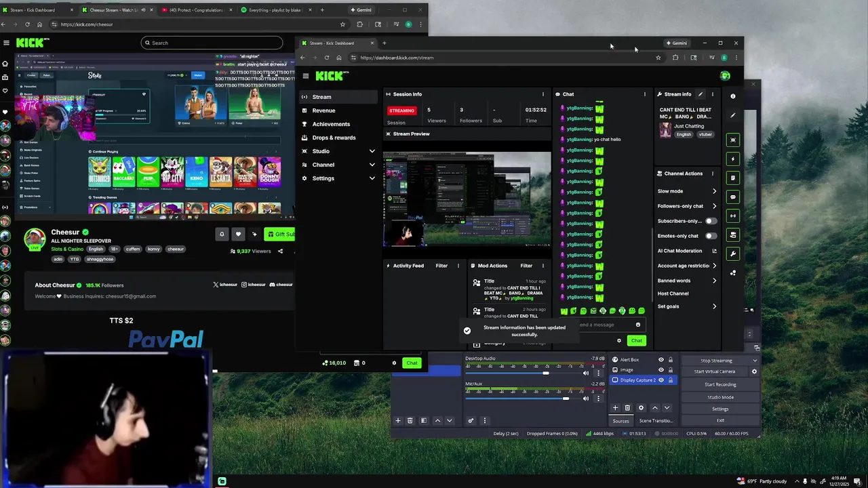Open Session Info panel options menu
This screenshot has width=868, height=488.
pos(542,94)
